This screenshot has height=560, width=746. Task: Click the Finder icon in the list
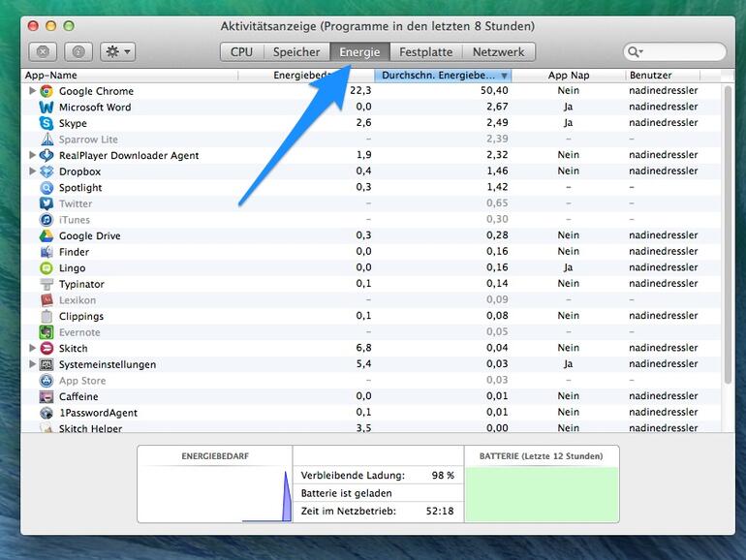click(47, 252)
